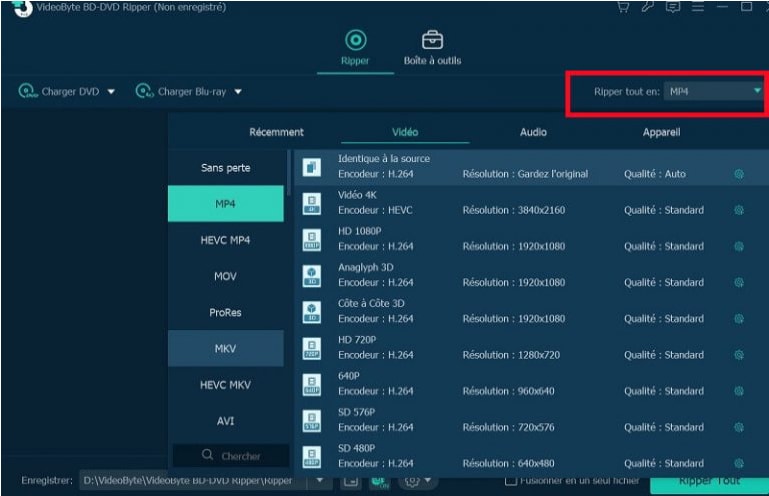Select the Côte à Côte 3D title

pyautogui.click(x=371, y=303)
